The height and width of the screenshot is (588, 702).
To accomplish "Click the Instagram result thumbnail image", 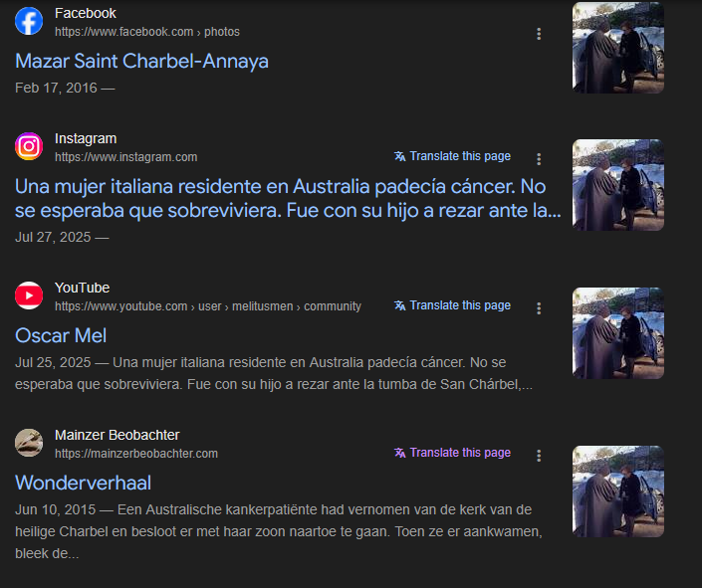I will coord(617,185).
